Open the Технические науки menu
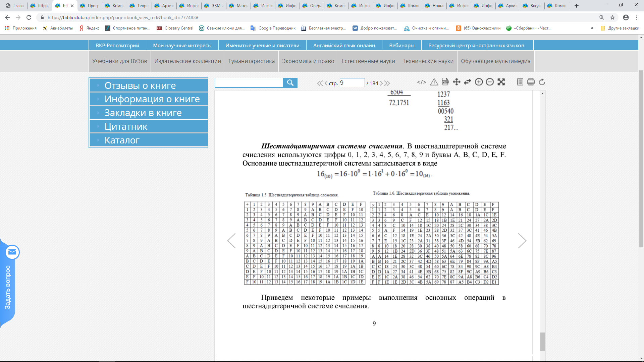 point(428,61)
